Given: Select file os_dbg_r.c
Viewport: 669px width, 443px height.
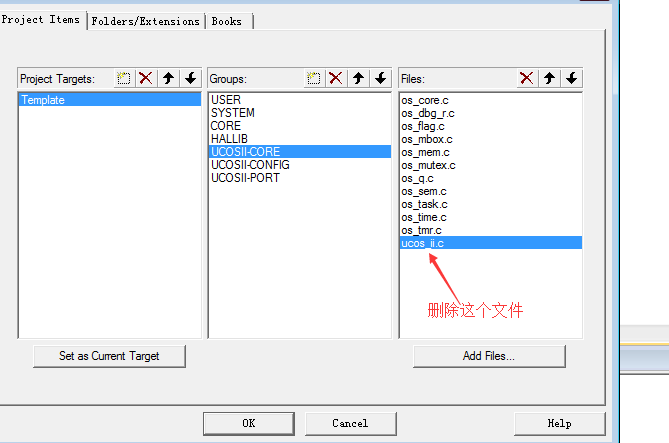Looking at the screenshot, I should (491, 113).
